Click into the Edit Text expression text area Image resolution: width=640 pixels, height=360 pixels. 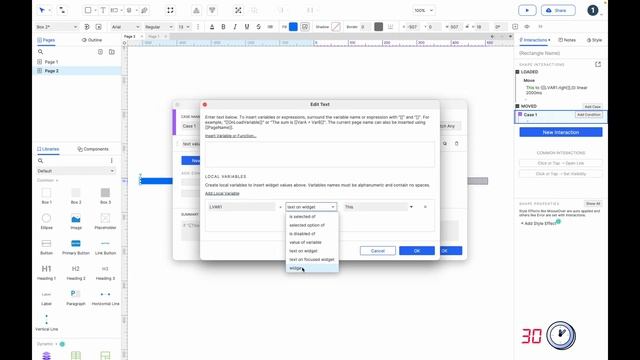[x=320, y=154]
